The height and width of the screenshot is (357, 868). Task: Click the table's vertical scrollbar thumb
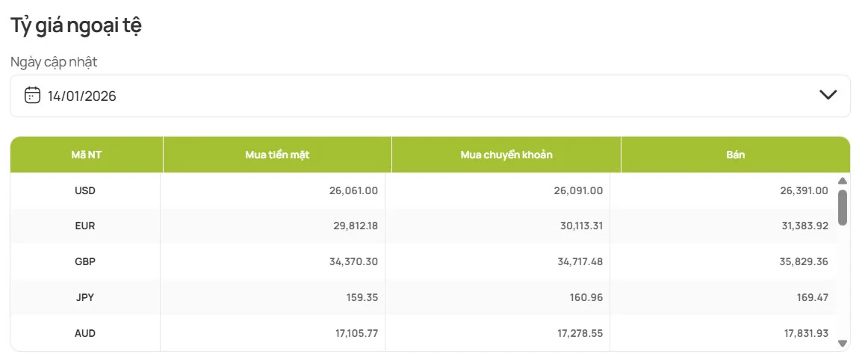point(843,207)
